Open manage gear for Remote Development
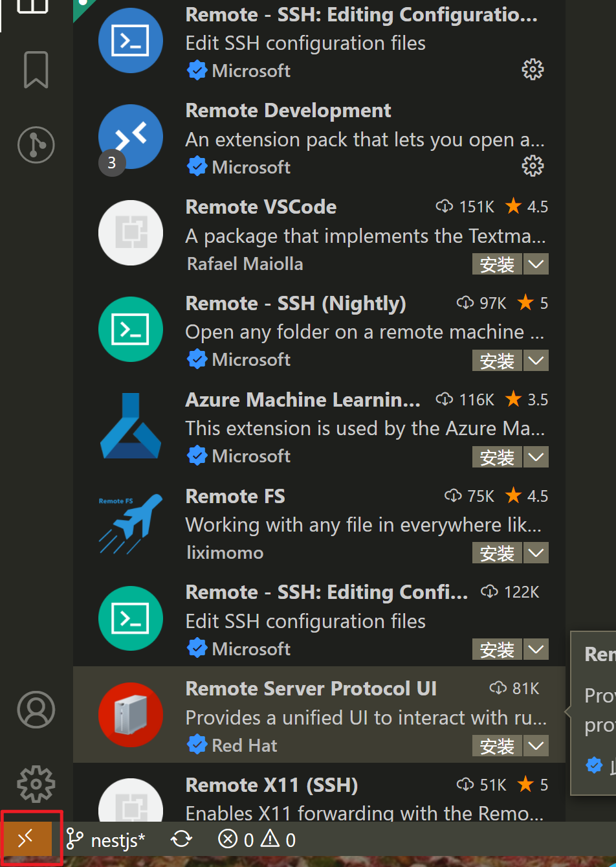This screenshot has height=867, width=616. point(533,166)
